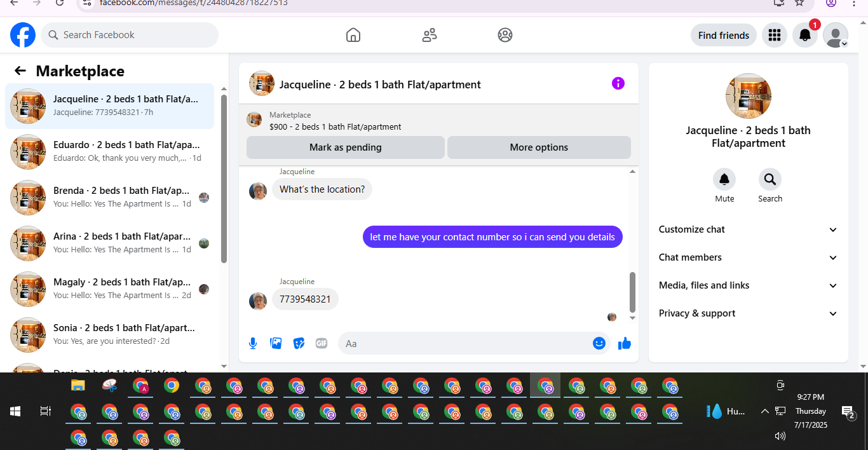Open the Groups icon in top navigation
The image size is (868, 450).
[505, 35]
